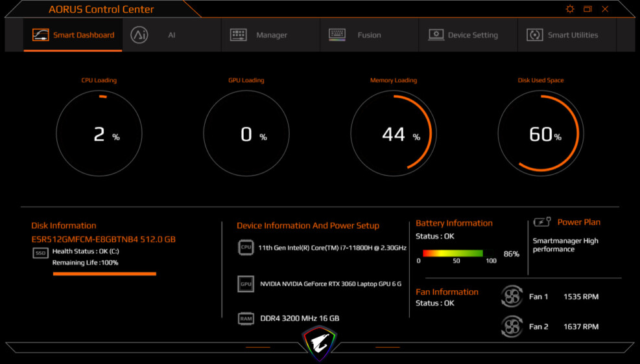
Task: Close the AORUS Control Center window
Action: [605, 9]
